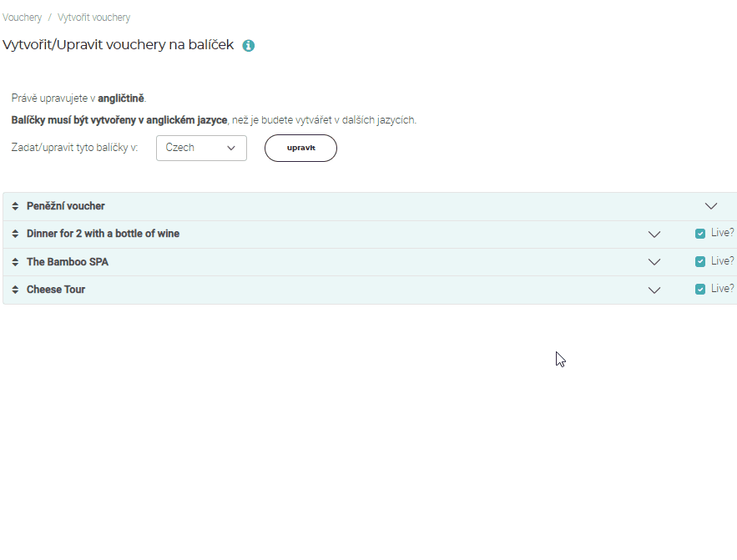Uncheck Live for Dinner for 2 package
This screenshot has width=737, height=560.
tap(700, 234)
